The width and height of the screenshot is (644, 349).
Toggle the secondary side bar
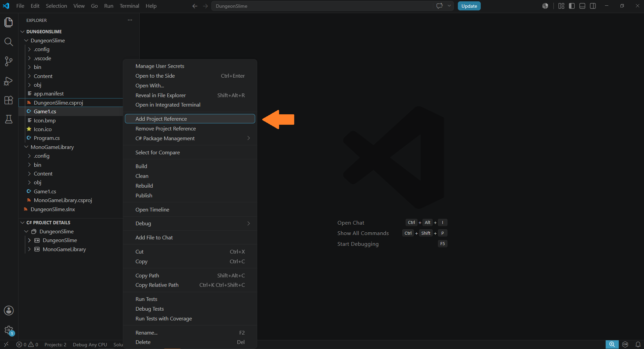click(x=593, y=6)
